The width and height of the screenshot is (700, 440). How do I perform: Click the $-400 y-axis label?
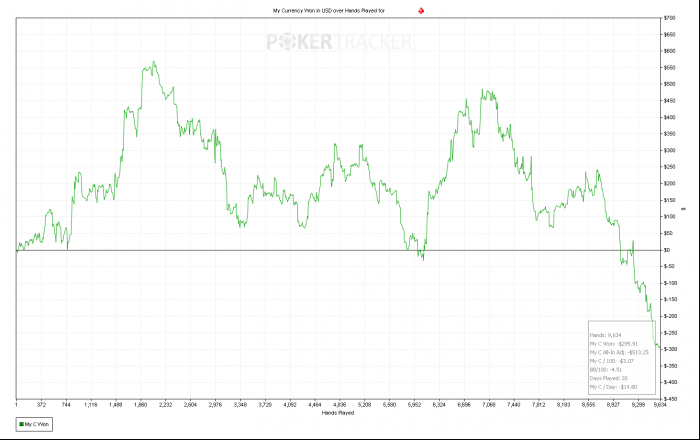(x=671, y=382)
